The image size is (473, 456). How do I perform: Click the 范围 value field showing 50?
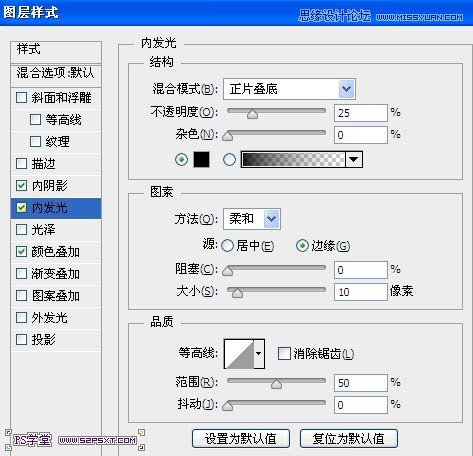click(361, 383)
